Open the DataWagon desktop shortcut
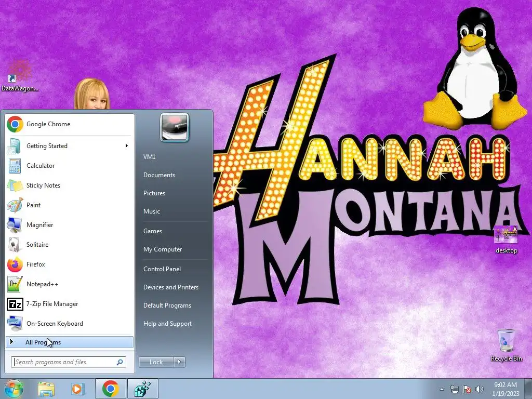Image resolution: width=532 pixels, height=399 pixels. 20,76
